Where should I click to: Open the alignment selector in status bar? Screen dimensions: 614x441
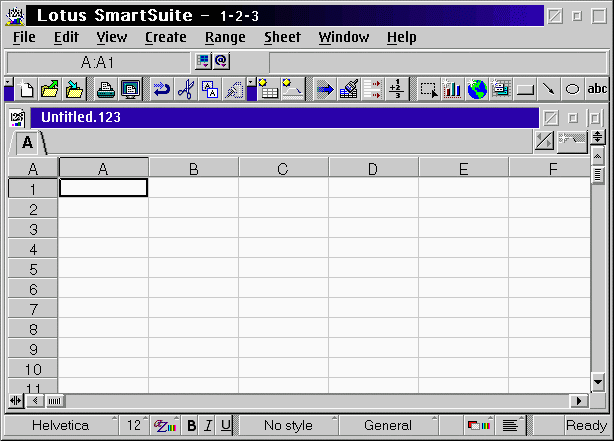511,425
